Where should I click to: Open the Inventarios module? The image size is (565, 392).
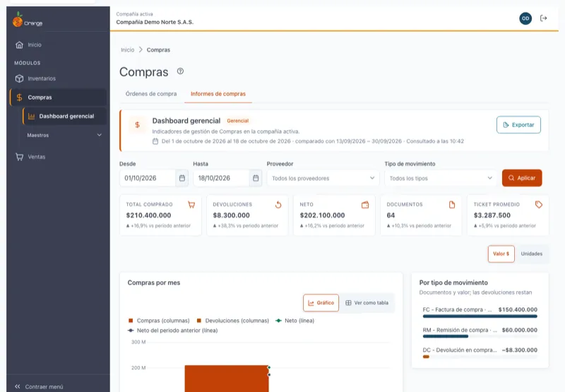pos(58,78)
